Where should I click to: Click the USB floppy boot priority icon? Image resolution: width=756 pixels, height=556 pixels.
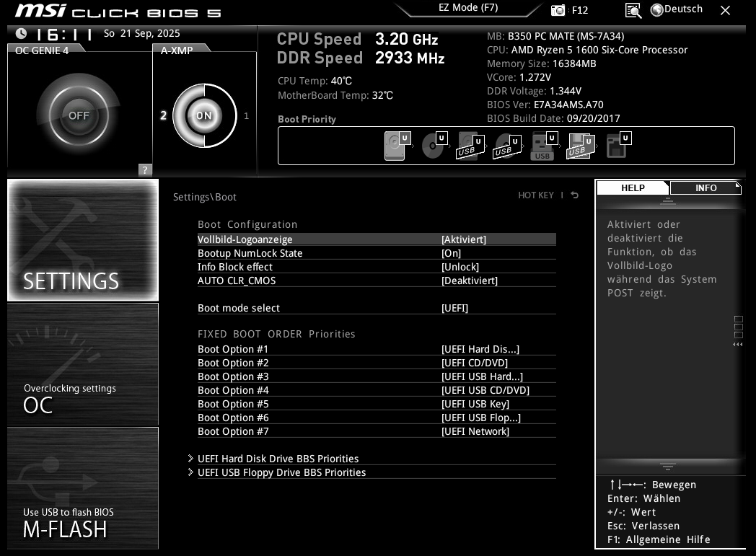(x=581, y=146)
